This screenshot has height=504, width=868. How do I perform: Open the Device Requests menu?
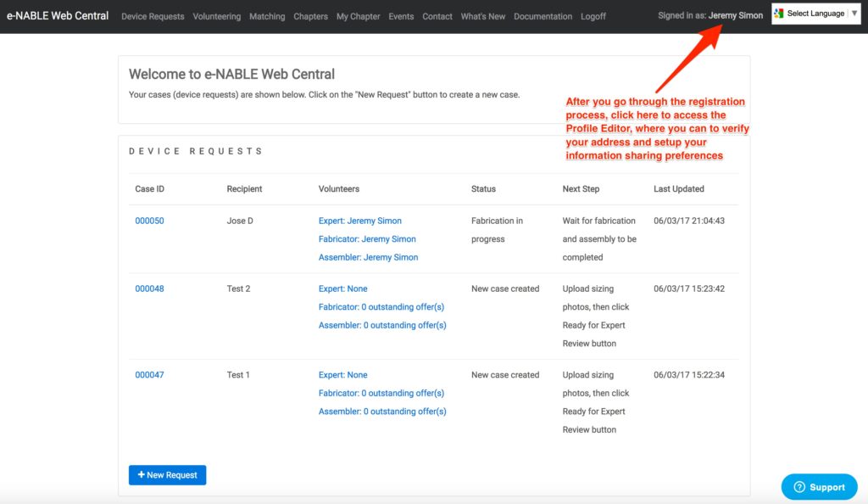tap(153, 17)
